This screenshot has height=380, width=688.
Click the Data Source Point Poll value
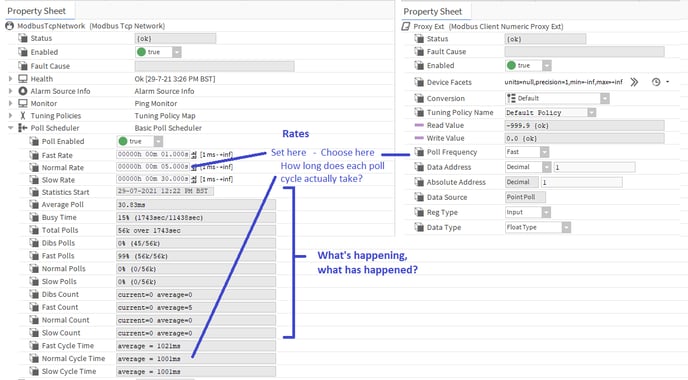pyautogui.click(x=525, y=197)
